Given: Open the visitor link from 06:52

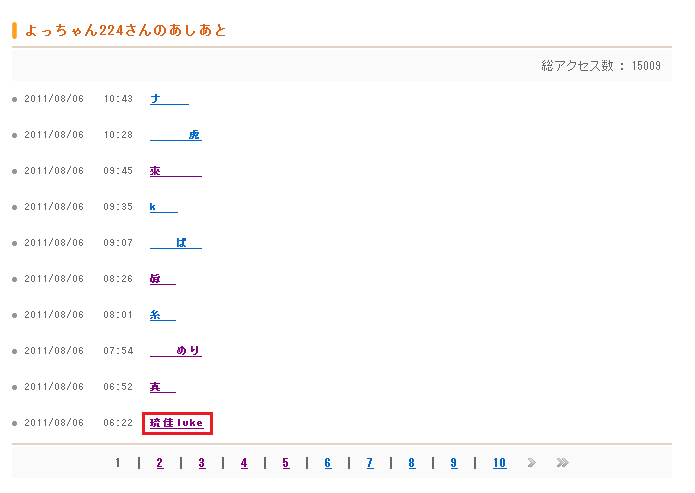Looking at the screenshot, I should 163,387.
